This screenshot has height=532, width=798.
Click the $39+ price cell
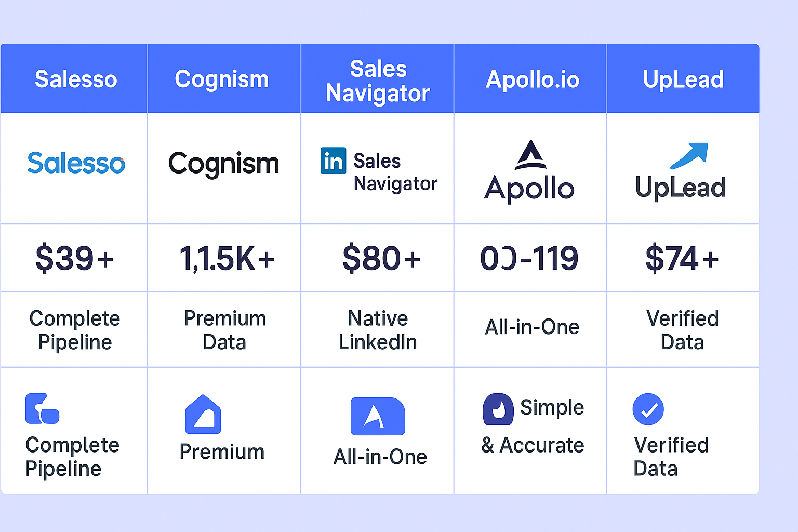click(x=74, y=258)
